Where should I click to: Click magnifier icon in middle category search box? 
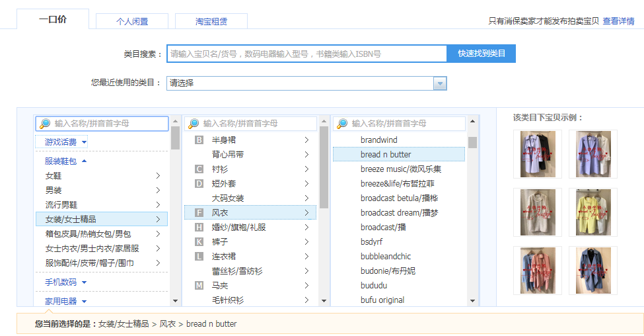click(x=194, y=124)
